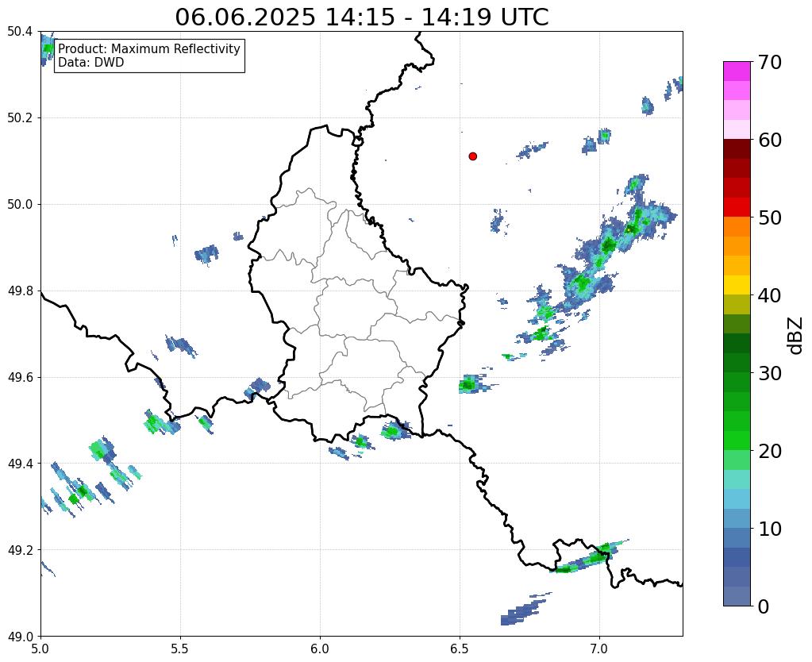Click the red station marker dot
This screenshot has width=812, height=662.
(473, 156)
